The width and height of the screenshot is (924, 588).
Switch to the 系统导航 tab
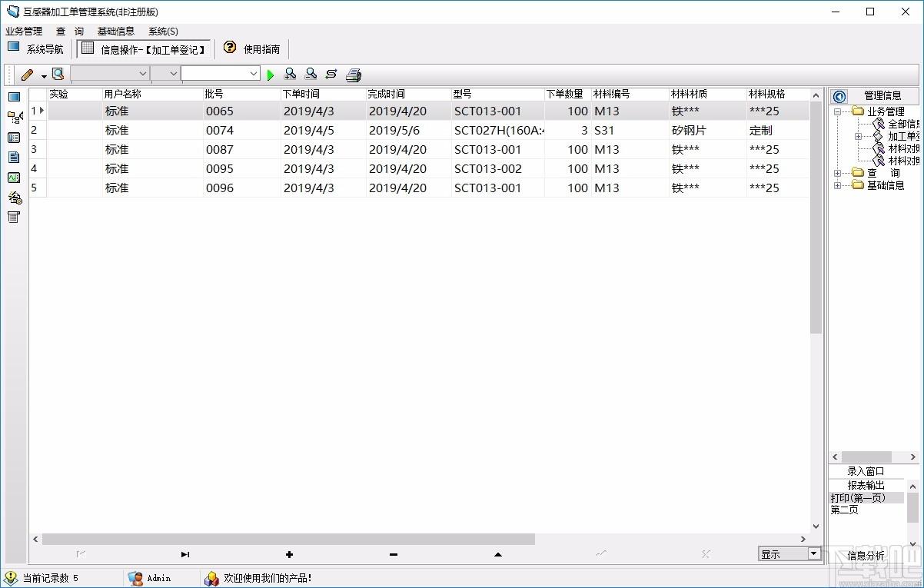pos(36,48)
